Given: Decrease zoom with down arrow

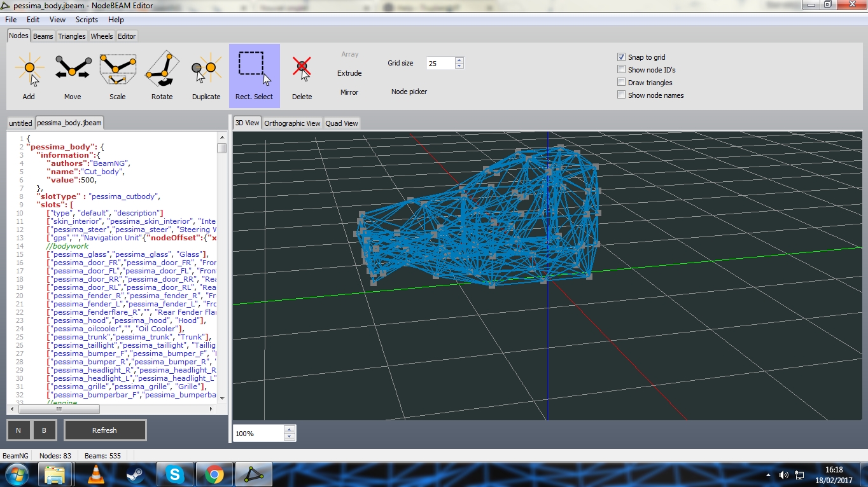Looking at the screenshot, I should [290, 437].
